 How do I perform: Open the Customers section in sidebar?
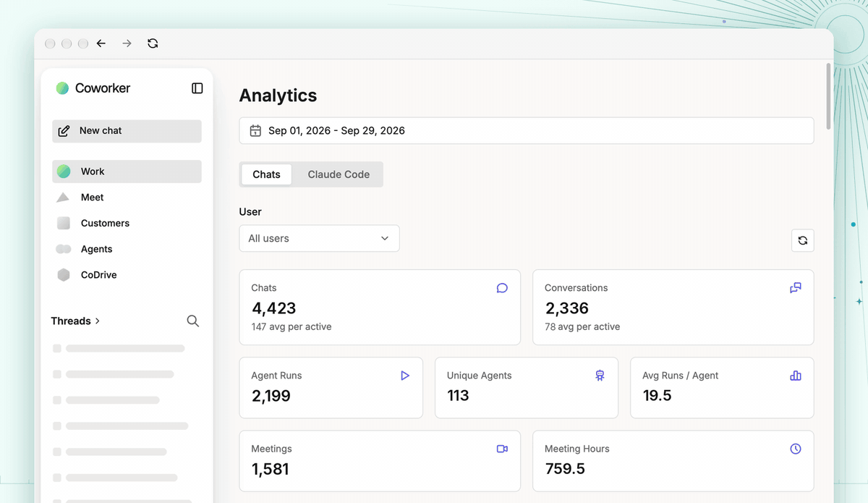127,223
